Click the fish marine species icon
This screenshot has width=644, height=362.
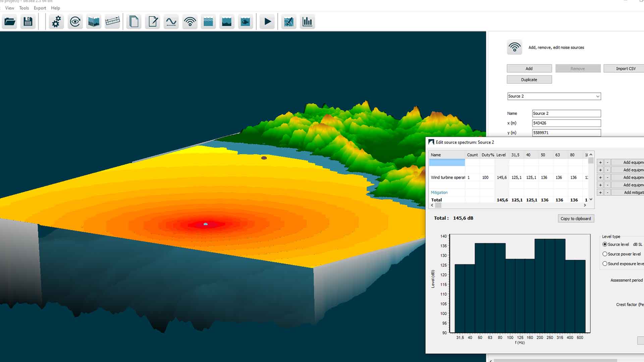click(246, 22)
